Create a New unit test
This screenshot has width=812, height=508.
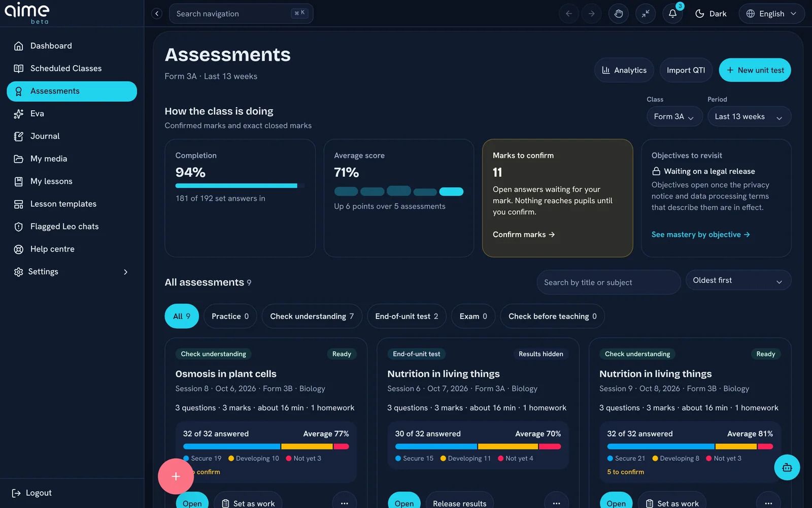tap(755, 70)
